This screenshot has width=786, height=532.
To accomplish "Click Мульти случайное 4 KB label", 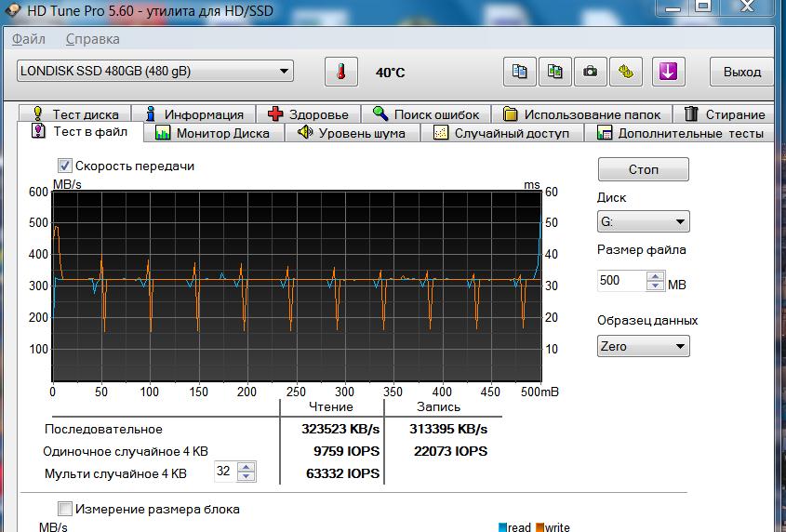I will pos(115,473).
